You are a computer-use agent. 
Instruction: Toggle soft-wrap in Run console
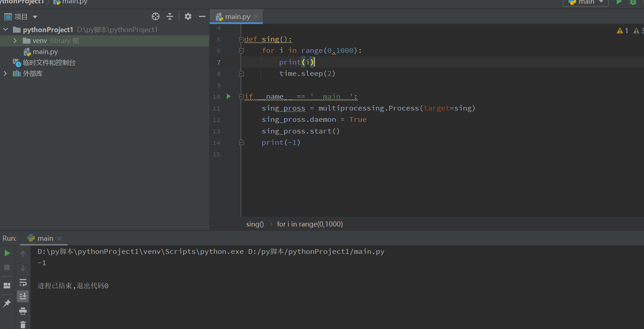23,282
